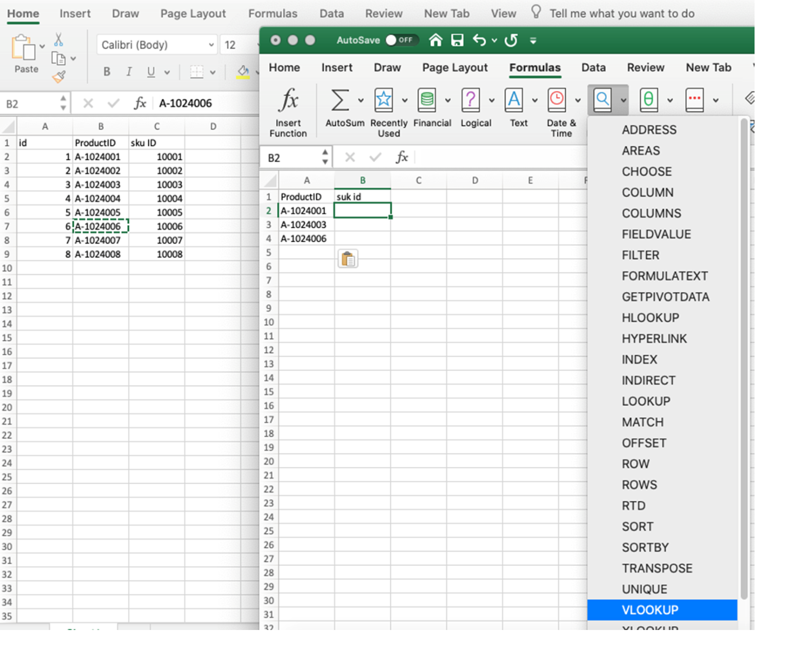Click the lightbulb Tell me icon
This screenshot has width=812, height=650.
[x=536, y=12]
